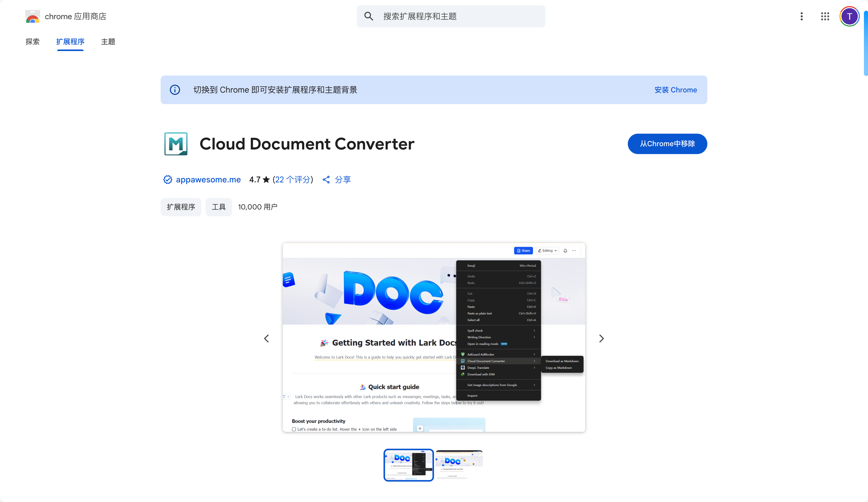Click the bell icon in the screenshot
This screenshot has height=502, width=868.
pos(565,250)
